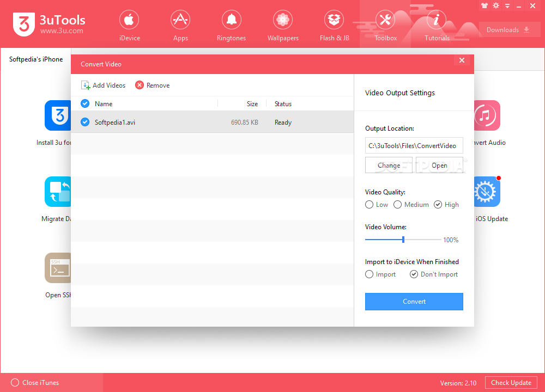545x392 pixels.
Task: Click the Status column header
Action: click(x=283, y=104)
